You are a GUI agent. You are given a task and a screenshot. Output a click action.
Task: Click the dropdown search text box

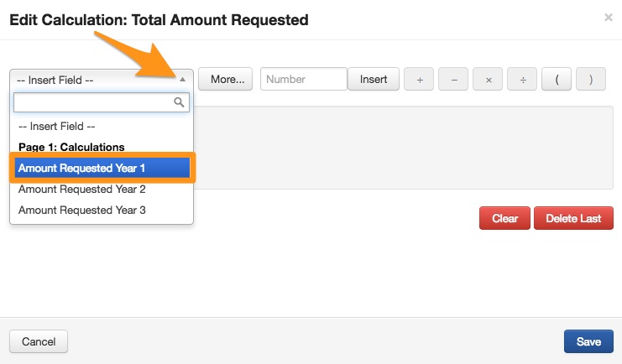[x=92, y=102]
